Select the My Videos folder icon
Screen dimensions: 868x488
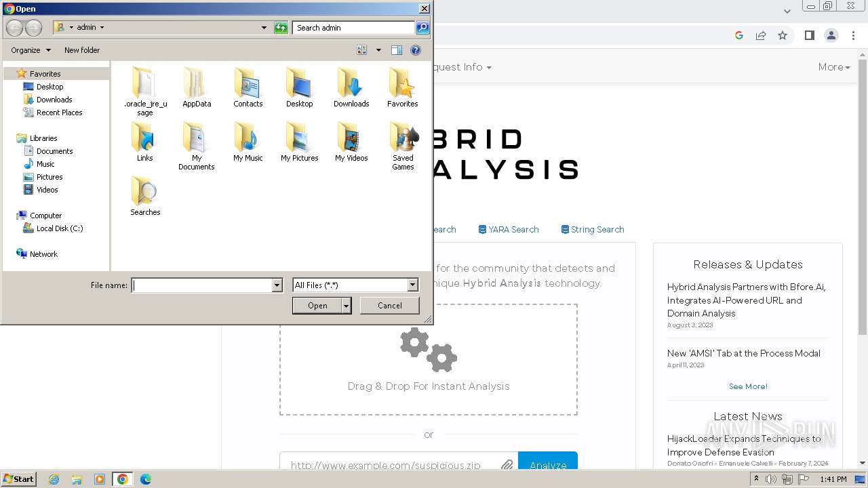(351, 141)
